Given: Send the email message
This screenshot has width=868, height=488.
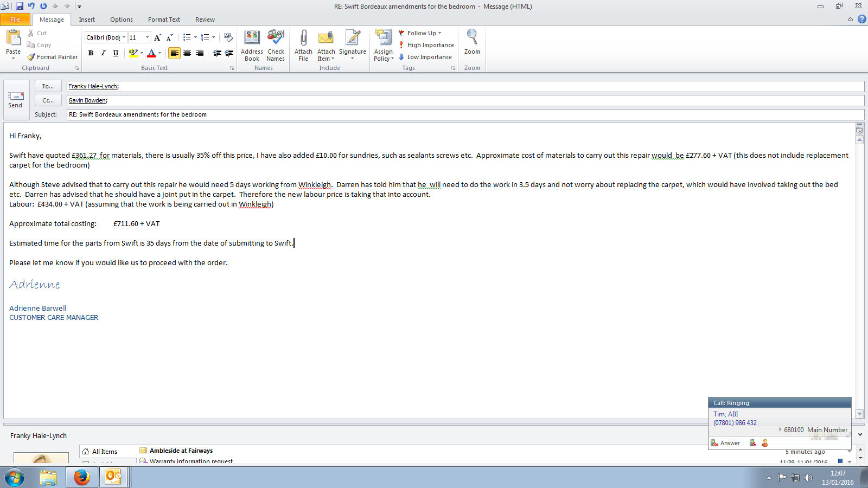Looking at the screenshot, I should pos(16,100).
